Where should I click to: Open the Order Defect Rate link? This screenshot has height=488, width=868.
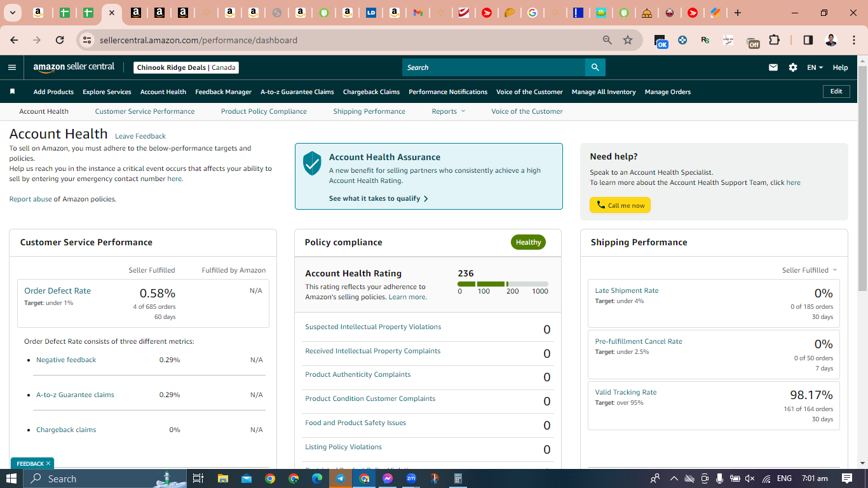coord(57,290)
